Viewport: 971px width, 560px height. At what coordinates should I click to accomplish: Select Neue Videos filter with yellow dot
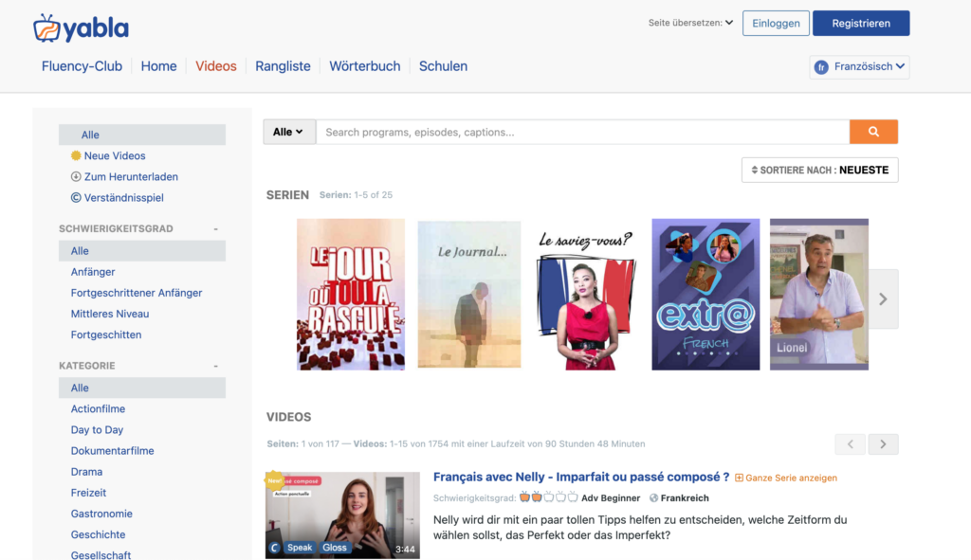pyautogui.click(x=114, y=156)
